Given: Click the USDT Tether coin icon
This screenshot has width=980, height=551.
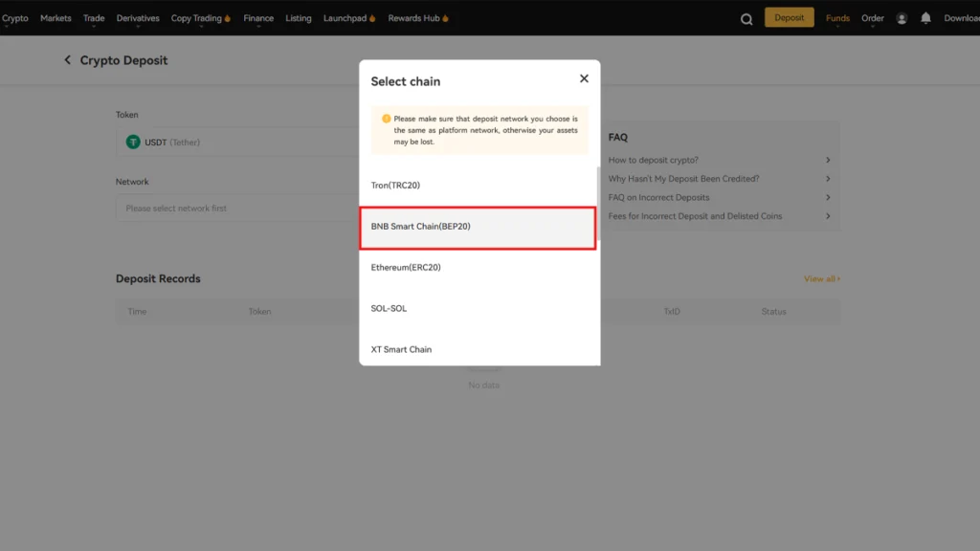Looking at the screenshot, I should click(133, 142).
